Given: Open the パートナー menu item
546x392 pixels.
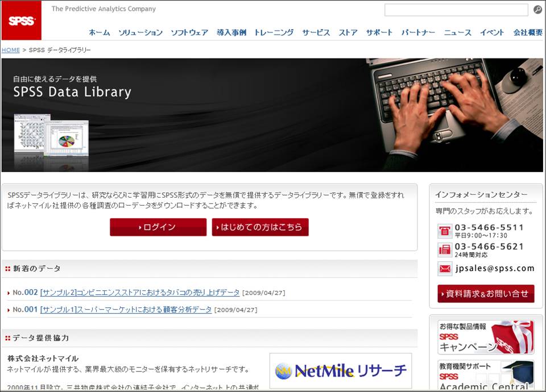Looking at the screenshot, I should pos(418,33).
